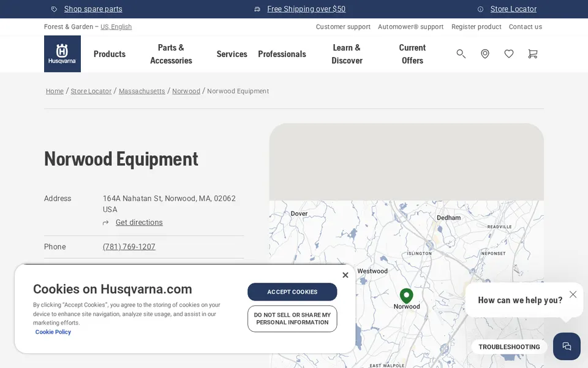Screen dimensions: 588x368
Task: Go to Home breadcrumb
Action: [55, 91]
